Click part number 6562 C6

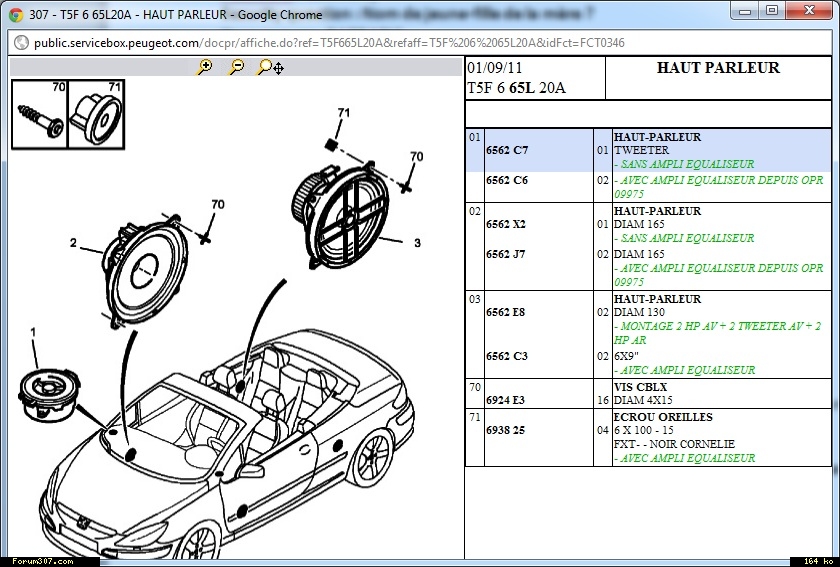coord(507,180)
